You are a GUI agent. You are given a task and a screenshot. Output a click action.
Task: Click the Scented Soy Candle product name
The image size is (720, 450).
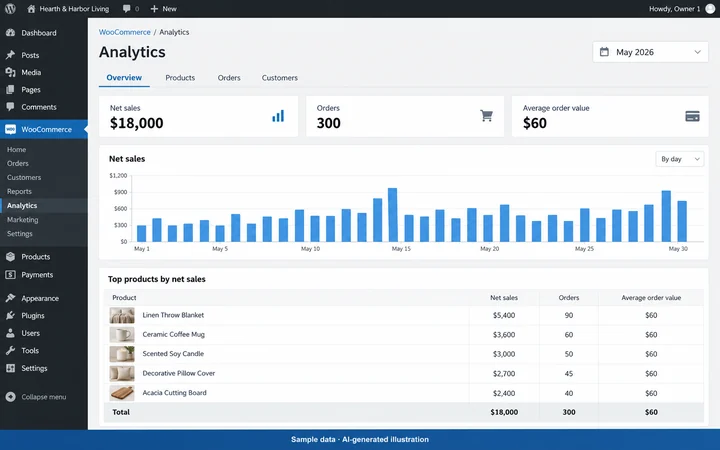(x=173, y=354)
